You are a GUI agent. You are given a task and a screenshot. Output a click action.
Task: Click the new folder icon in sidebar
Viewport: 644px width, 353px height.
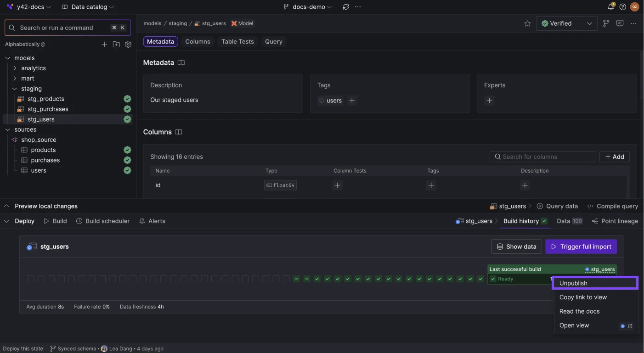pyautogui.click(x=116, y=45)
